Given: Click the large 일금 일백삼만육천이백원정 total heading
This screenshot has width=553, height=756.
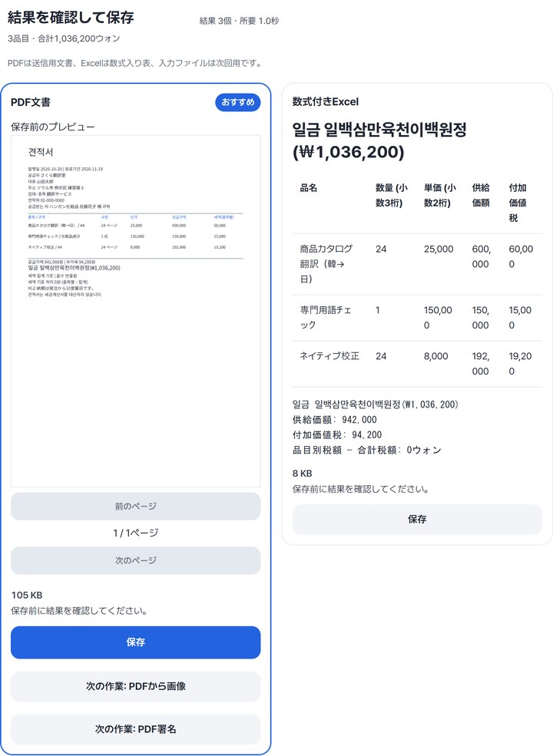Looking at the screenshot, I should click(x=379, y=140).
